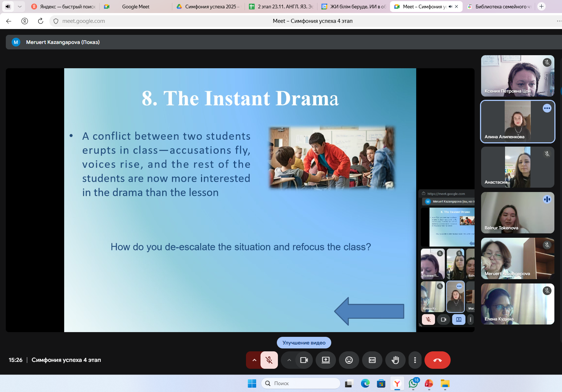Viewport: 562px width, 392px height.
Task: Switch to the ЖИ білім беруде tab
Action: (354, 7)
